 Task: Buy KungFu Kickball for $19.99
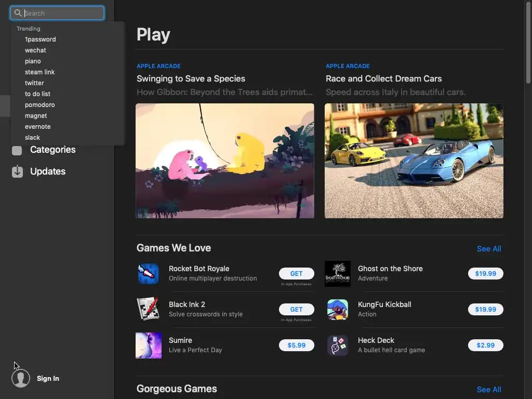pos(486,309)
